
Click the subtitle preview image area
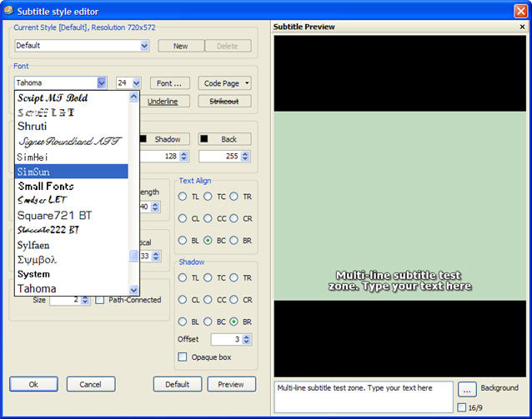click(400, 206)
